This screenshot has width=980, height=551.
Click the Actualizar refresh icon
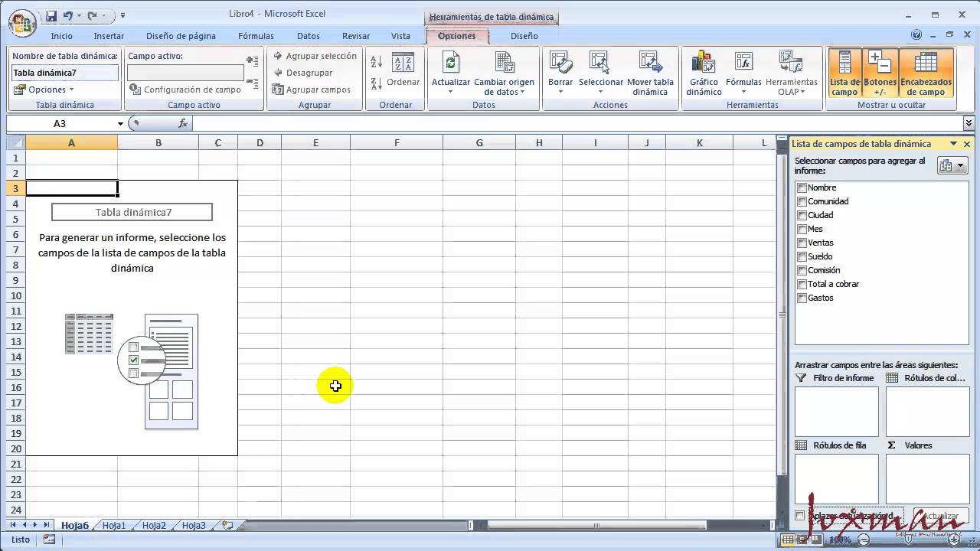(451, 64)
